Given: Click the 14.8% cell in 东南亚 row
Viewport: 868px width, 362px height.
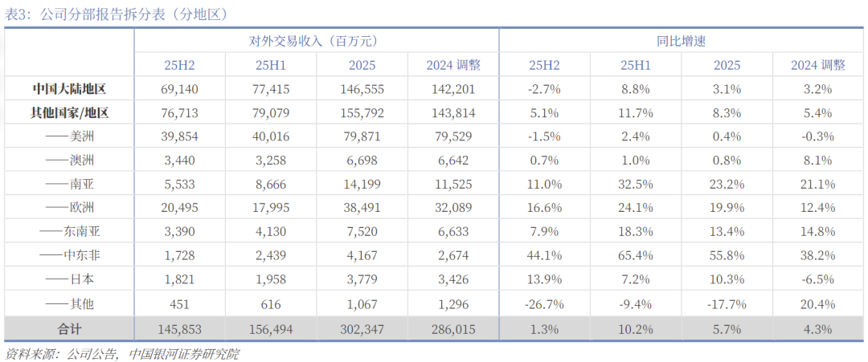Looking at the screenshot, I should (818, 232).
